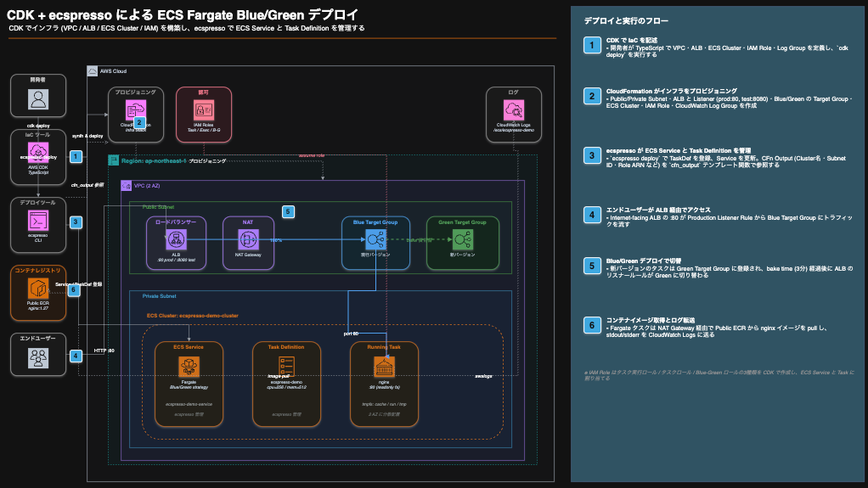Click the ECS Service Fargate icon
This screenshot has height=488, width=868.
click(189, 367)
